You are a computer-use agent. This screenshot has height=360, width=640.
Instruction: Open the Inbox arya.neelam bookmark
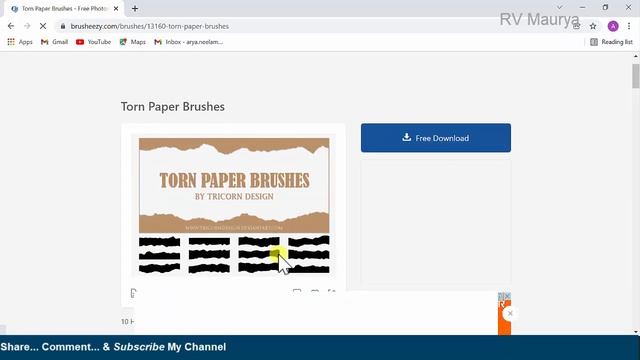(189, 42)
